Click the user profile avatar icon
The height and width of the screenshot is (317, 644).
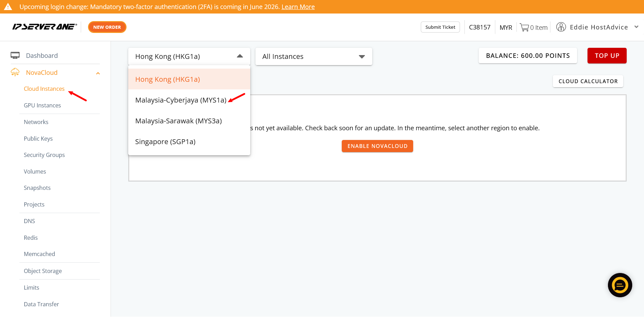[561, 27]
